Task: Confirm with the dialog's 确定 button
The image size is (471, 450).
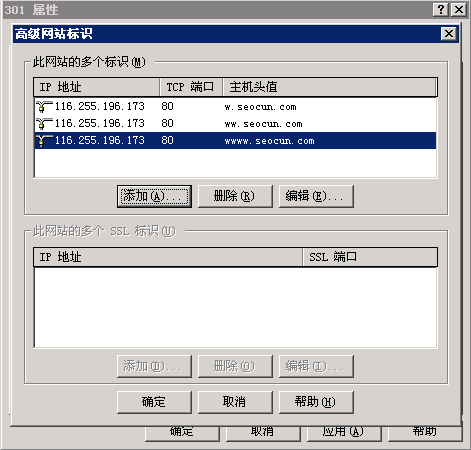Action: point(154,402)
